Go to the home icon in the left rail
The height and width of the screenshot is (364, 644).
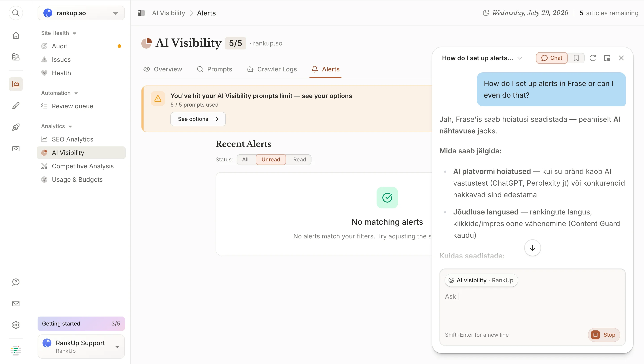tap(16, 35)
